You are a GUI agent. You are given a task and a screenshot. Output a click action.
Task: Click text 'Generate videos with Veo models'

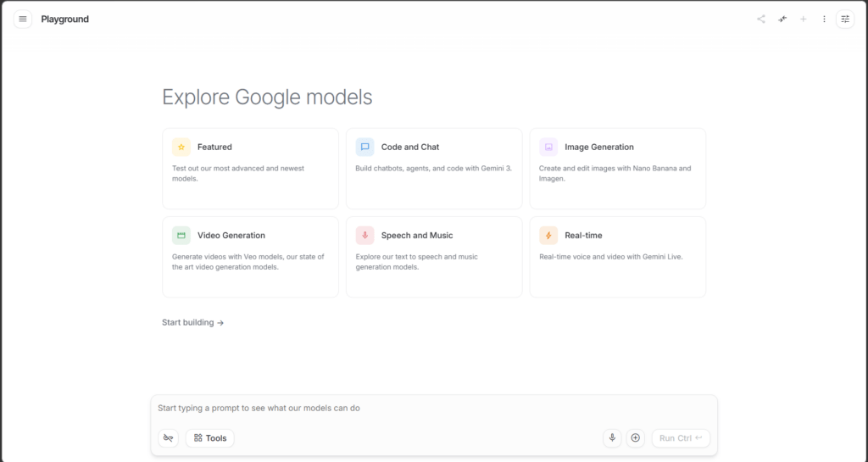point(228,257)
